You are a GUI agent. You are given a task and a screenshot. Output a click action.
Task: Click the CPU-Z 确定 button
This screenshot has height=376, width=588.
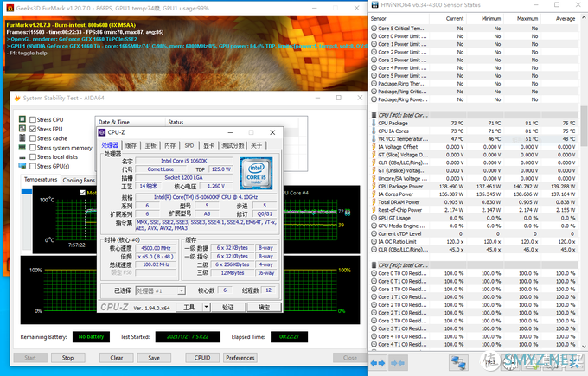click(x=264, y=308)
